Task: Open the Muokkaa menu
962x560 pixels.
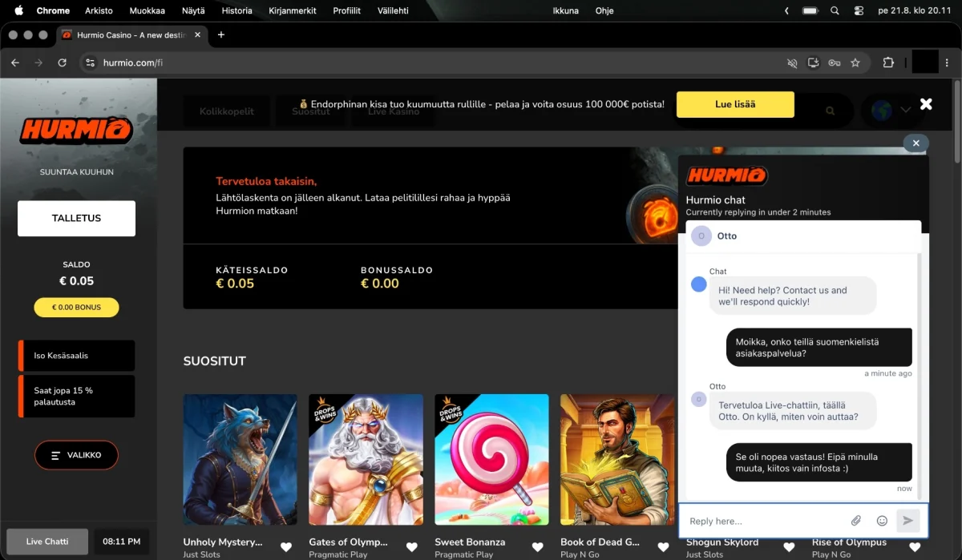Action: [148, 10]
